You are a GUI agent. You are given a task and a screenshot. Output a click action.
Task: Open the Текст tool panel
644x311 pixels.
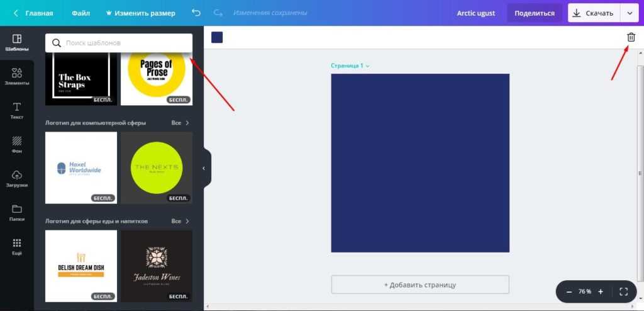pyautogui.click(x=17, y=111)
